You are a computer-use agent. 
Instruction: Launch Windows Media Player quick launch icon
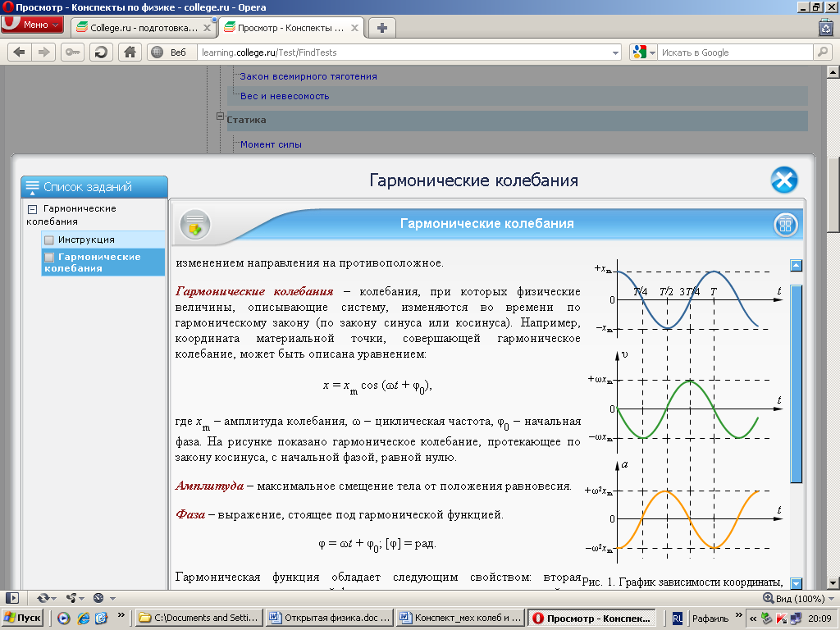[x=64, y=619]
